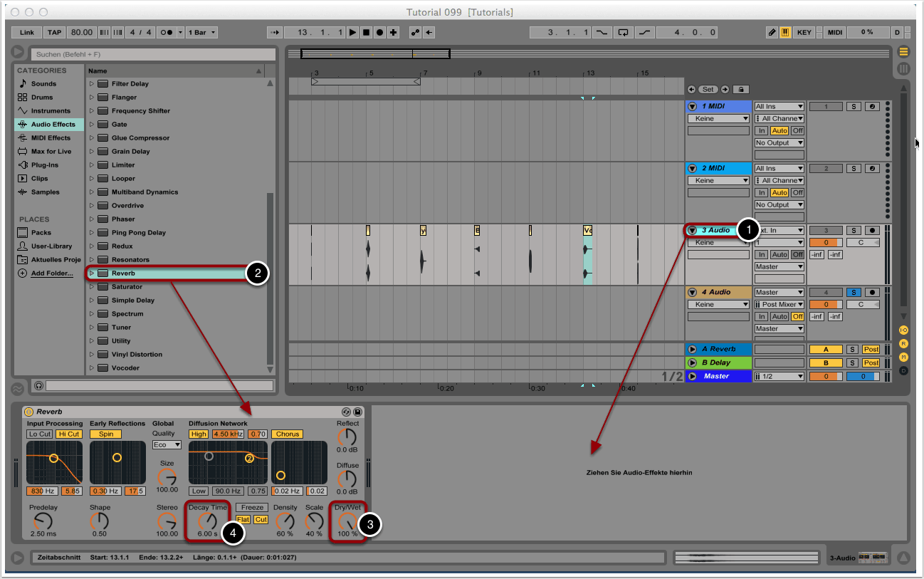This screenshot has height=579, width=924.
Task: Enable the Lo Cut input filter
Action: 39,434
